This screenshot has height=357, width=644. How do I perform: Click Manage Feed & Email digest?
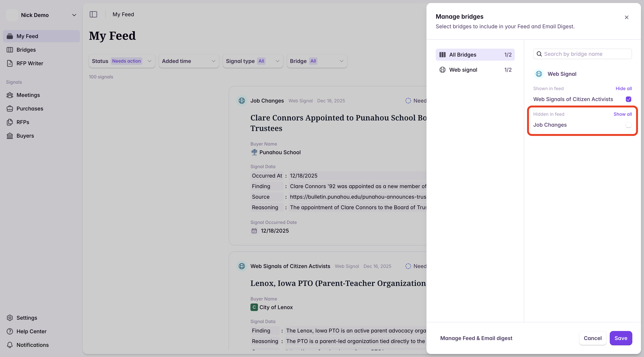tap(476, 338)
